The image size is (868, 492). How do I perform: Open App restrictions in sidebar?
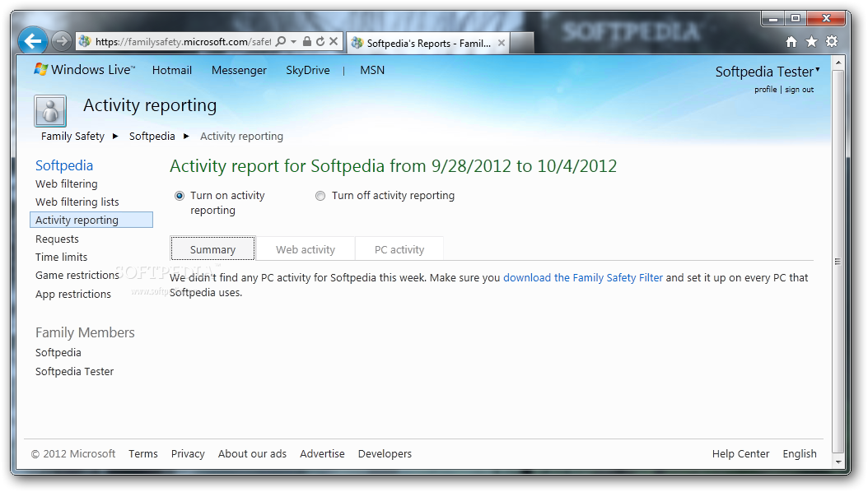pos(73,294)
